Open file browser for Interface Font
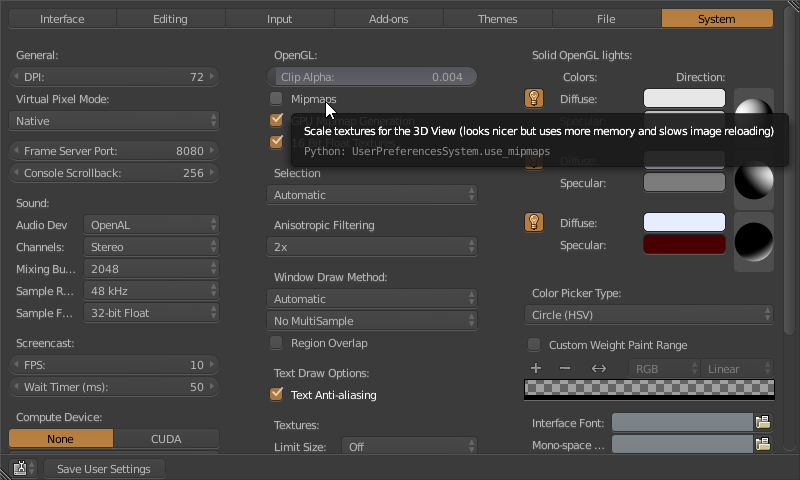The width and height of the screenshot is (800, 480). 763,422
